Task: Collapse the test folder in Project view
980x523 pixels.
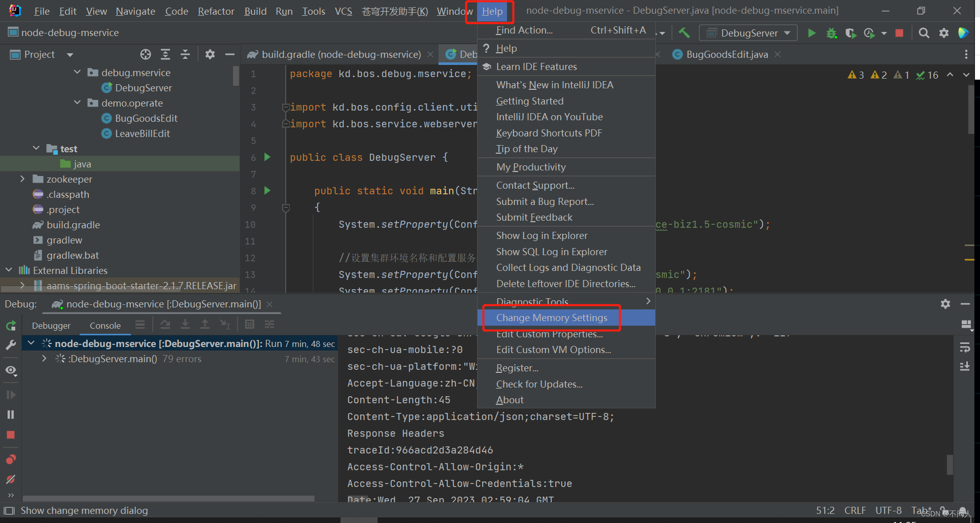Action: (x=36, y=148)
